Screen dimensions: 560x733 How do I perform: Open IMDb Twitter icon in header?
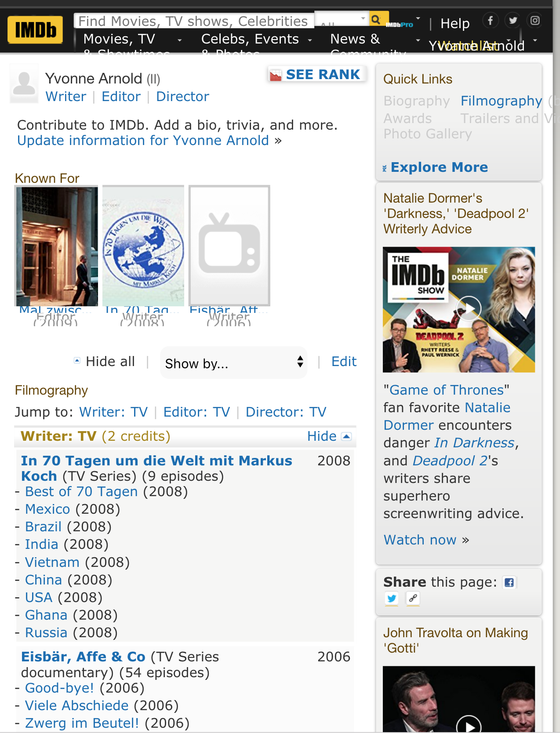tap(513, 20)
